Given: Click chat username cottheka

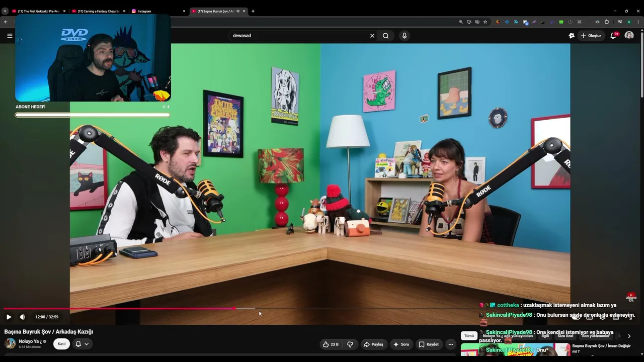Looking at the screenshot, I should [x=509, y=305].
